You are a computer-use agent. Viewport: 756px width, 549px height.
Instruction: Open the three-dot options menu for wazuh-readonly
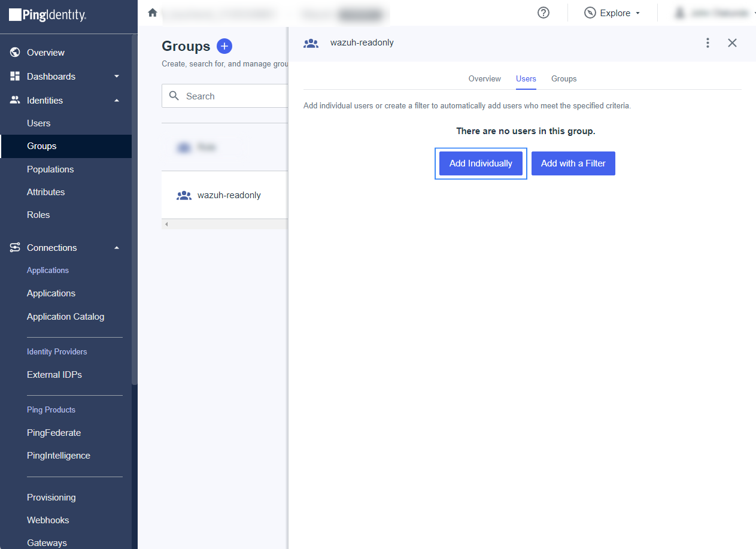pos(708,43)
